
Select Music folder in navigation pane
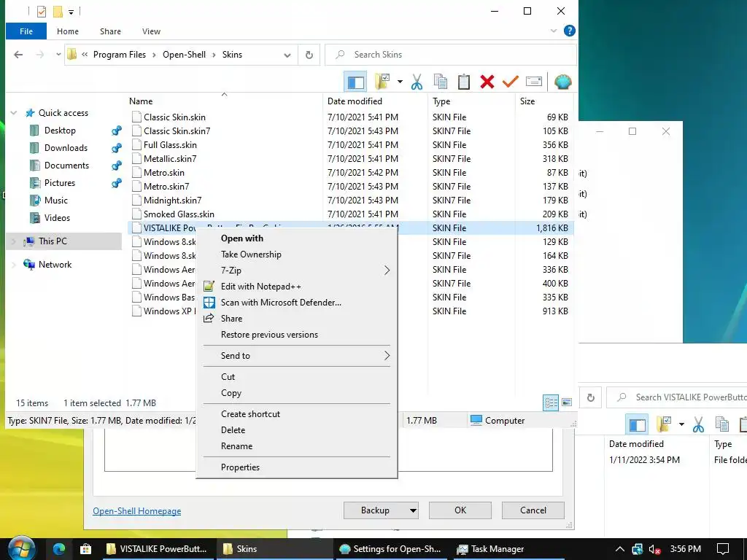pyautogui.click(x=55, y=201)
